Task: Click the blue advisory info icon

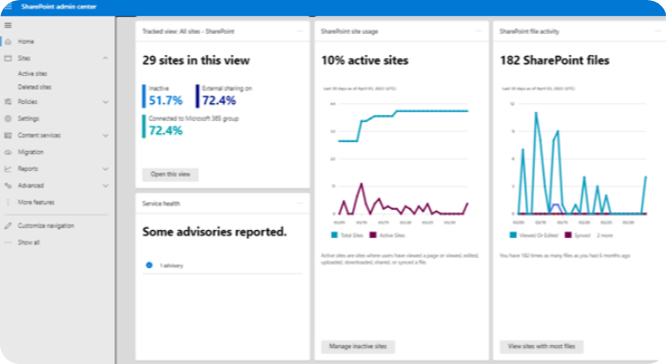Action: [x=149, y=265]
